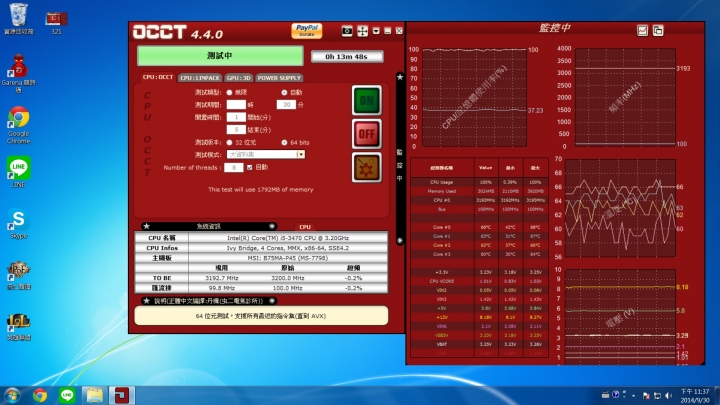Open the LINE desktop shortcut

coord(18,172)
